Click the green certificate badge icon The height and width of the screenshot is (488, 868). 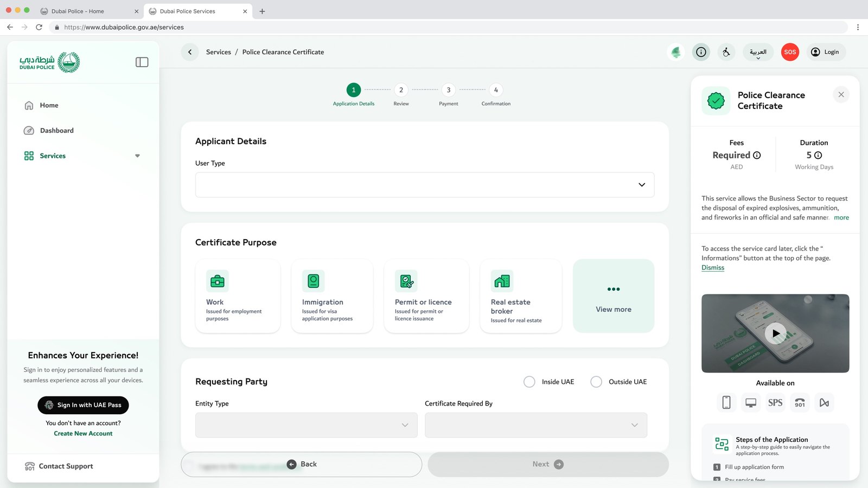716,100
